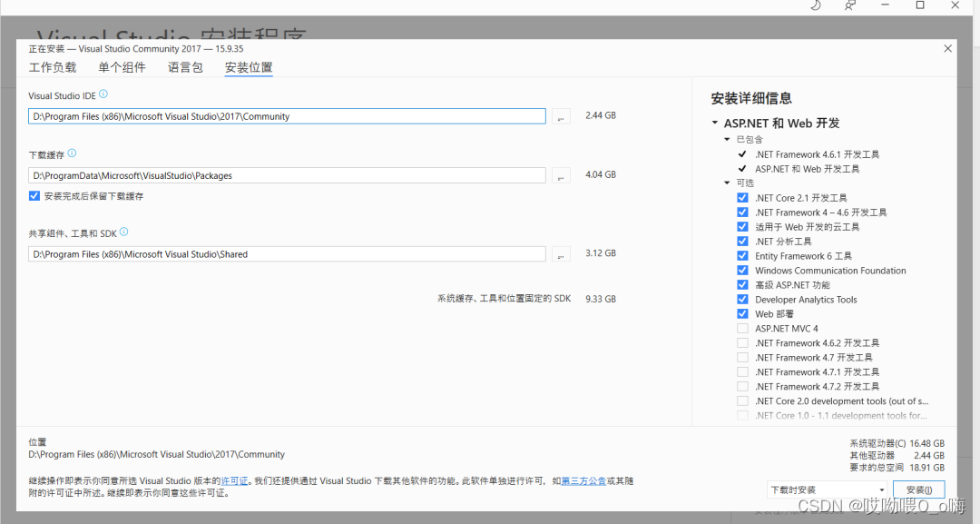
Task: Click 3.12 GB shared components size
Action: pyautogui.click(x=601, y=253)
